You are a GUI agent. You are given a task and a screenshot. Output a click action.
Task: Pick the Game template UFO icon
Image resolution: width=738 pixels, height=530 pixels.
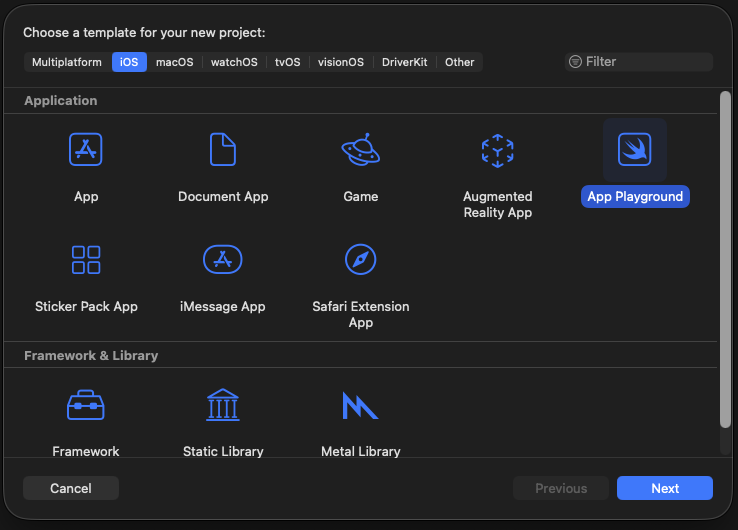tap(361, 150)
